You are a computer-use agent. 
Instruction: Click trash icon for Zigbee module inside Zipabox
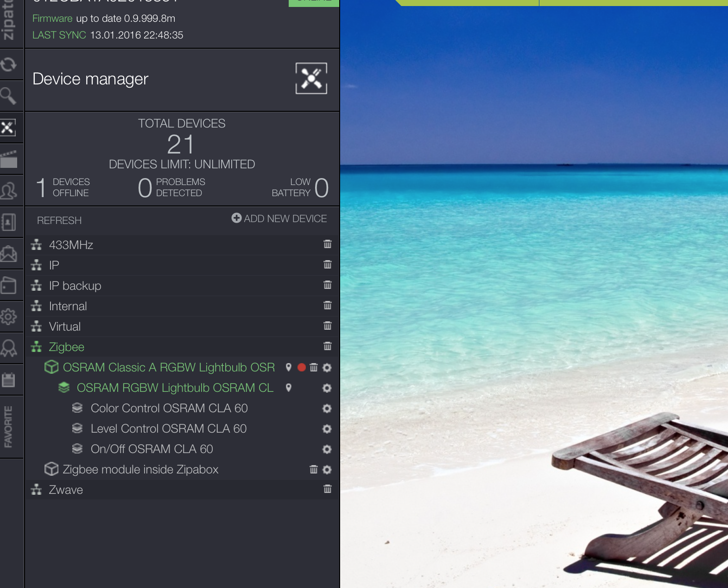(x=314, y=470)
